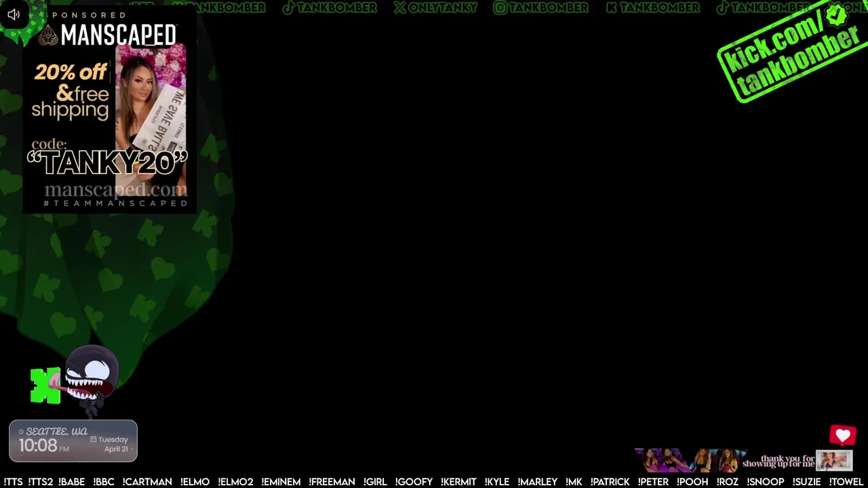Click the !CARTMAN command

[147, 482]
